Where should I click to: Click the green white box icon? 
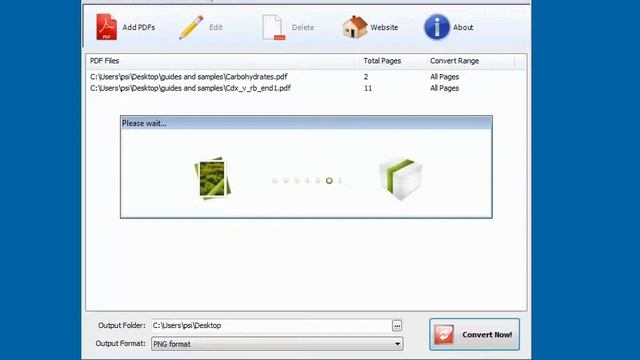(x=400, y=178)
